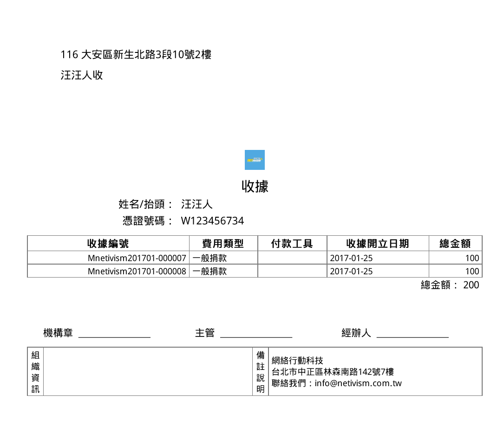
Task: Click the organization name '網絡行動科技'
Action: 297,360
